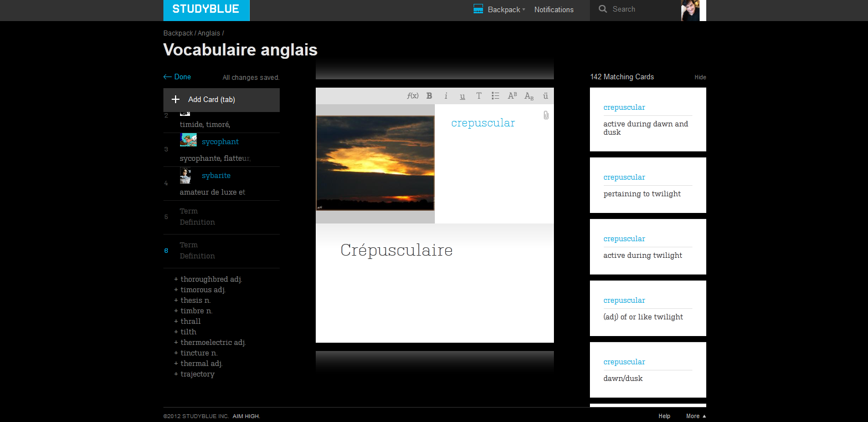Click the profile picture thumbnail

[x=690, y=10]
